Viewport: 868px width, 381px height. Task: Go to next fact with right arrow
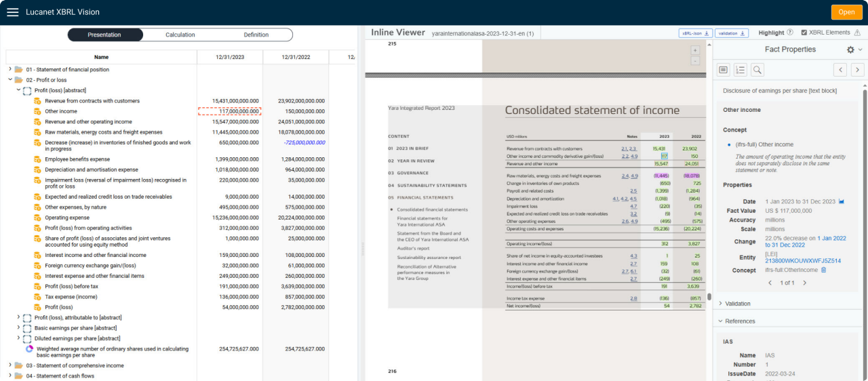(857, 70)
